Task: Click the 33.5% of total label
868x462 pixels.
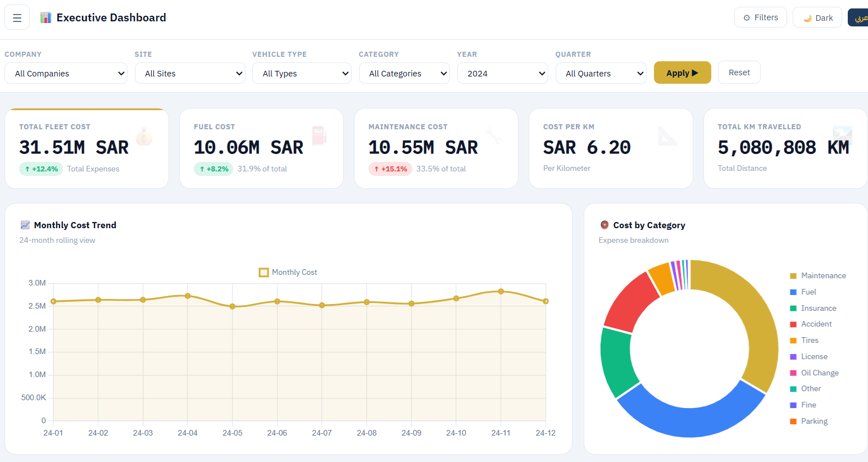Action: [x=441, y=169]
